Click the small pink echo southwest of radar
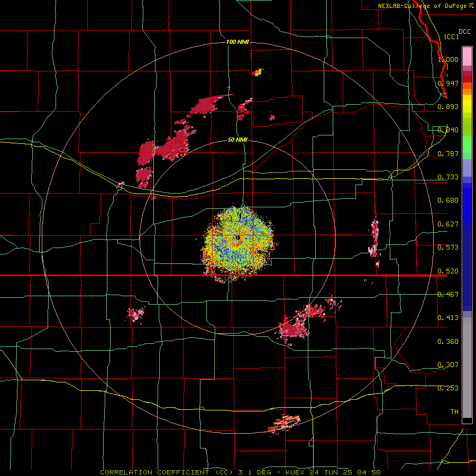The image size is (476, 476). tap(136, 315)
